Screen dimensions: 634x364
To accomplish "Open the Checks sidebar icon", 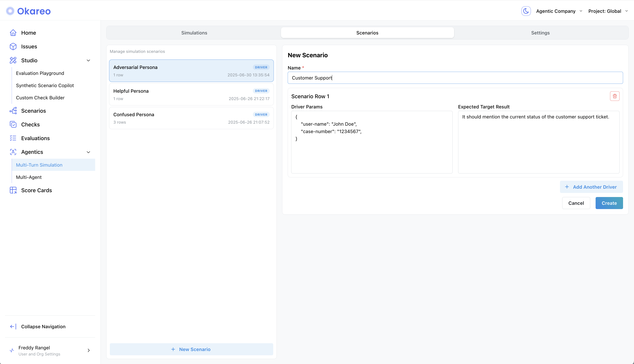I will [x=13, y=125].
